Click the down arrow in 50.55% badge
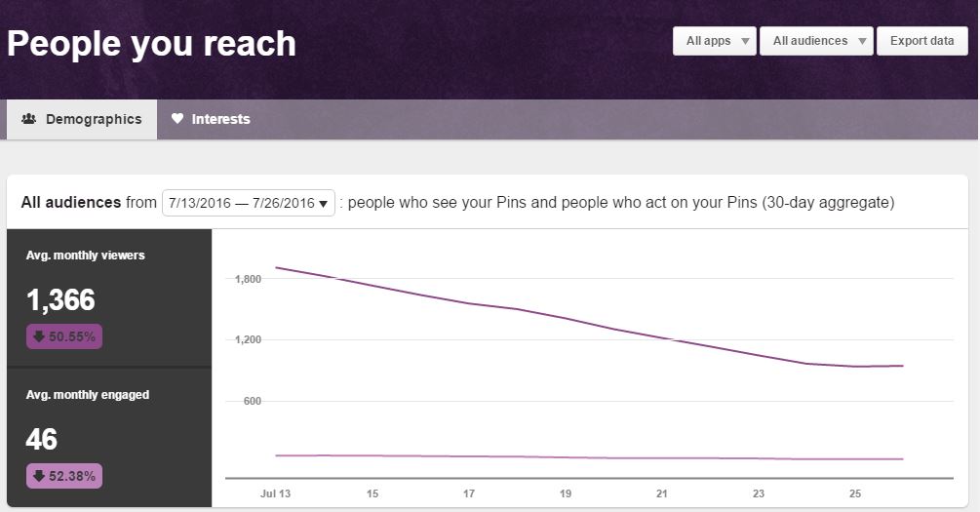The height and width of the screenshot is (512, 980). click(x=38, y=336)
